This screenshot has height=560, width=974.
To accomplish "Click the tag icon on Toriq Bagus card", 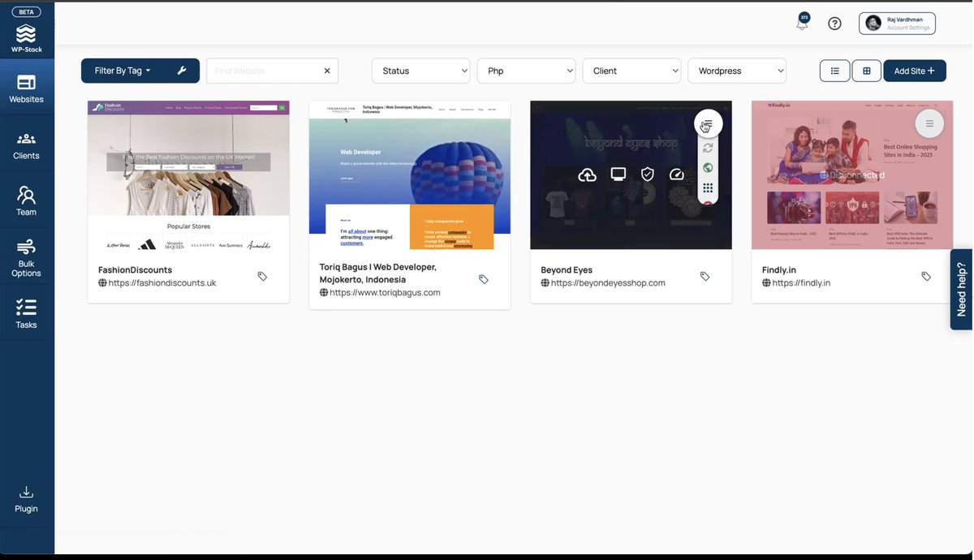I will tap(484, 279).
